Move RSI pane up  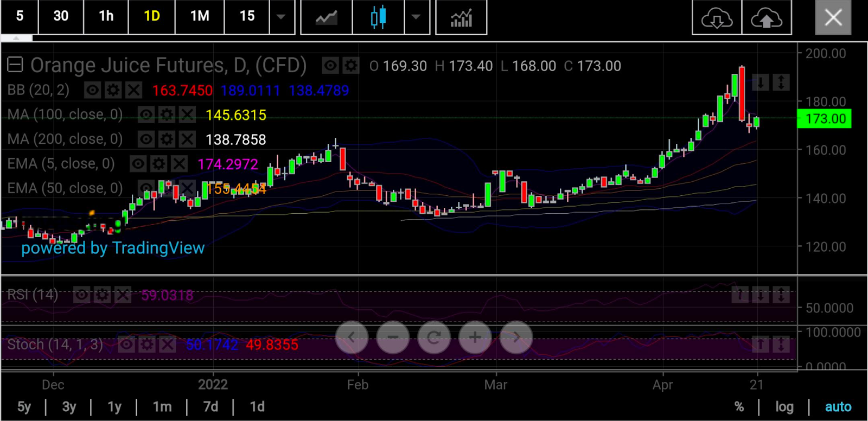click(740, 295)
